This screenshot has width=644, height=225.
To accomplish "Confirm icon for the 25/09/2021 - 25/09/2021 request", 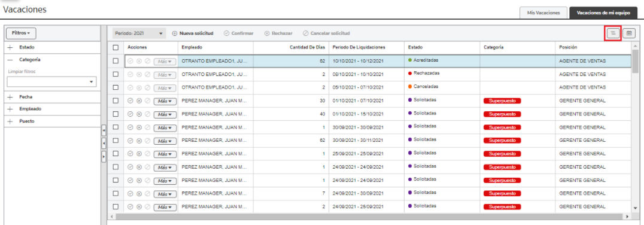I will (130, 154).
